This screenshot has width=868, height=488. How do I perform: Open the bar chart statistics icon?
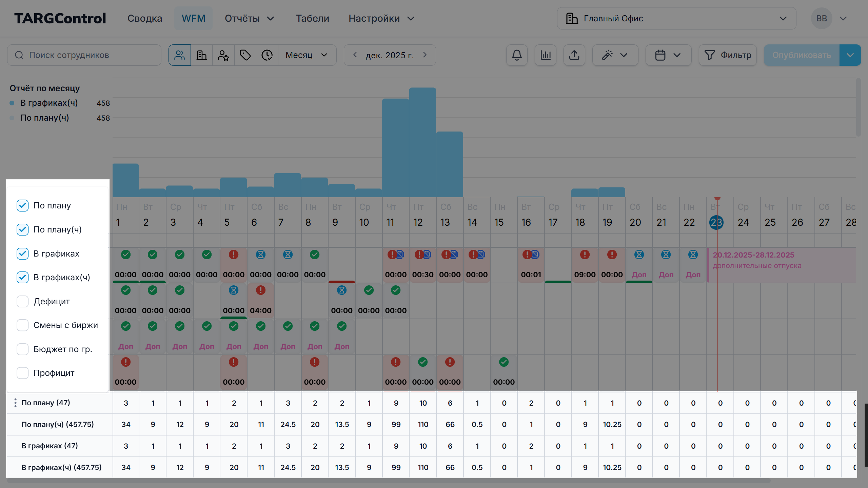(x=546, y=55)
